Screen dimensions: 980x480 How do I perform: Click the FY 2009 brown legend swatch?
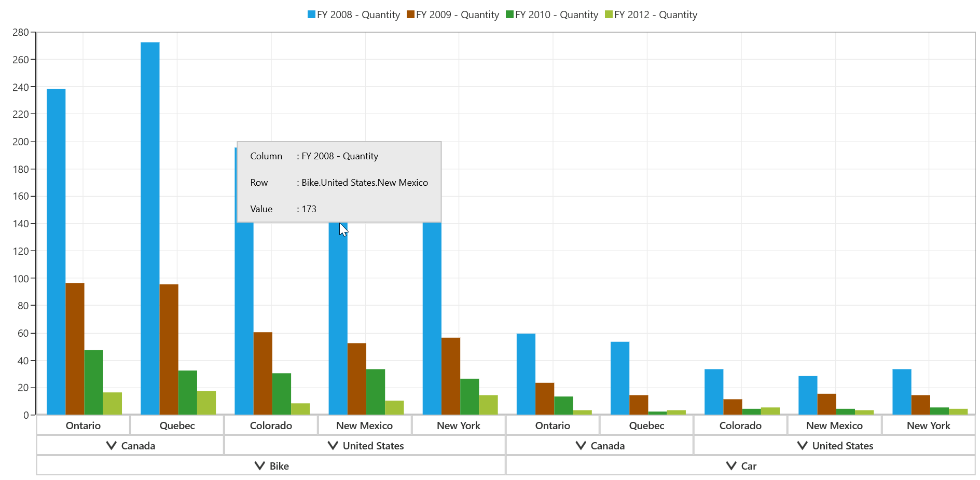pyautogui.click(x=410, y=15)
